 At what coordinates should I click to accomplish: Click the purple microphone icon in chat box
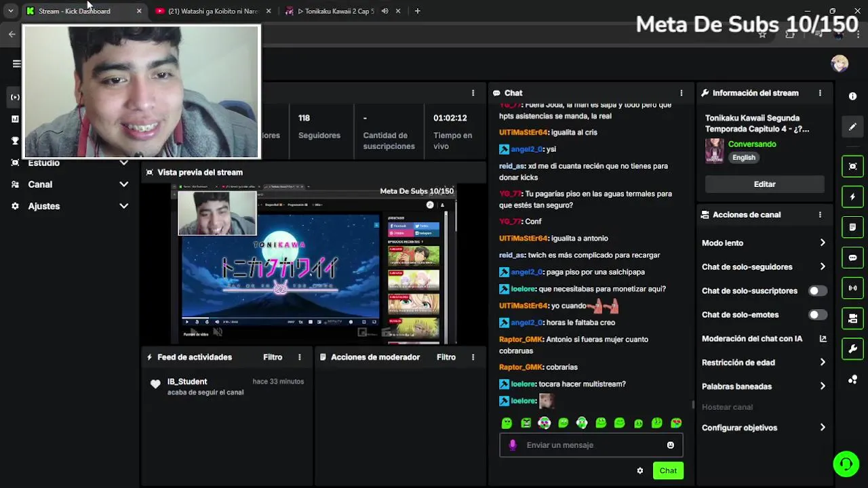[513, 445]
